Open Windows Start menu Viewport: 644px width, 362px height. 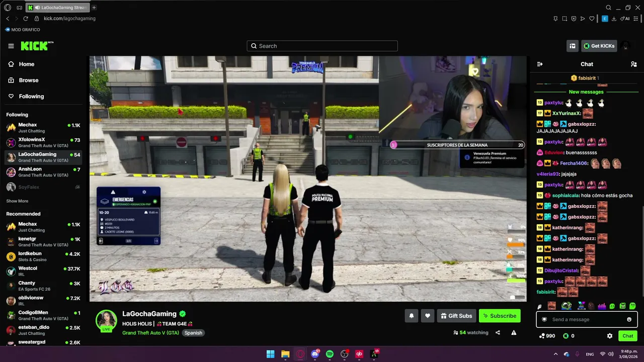pyautogui.click(x=271, y=354)
